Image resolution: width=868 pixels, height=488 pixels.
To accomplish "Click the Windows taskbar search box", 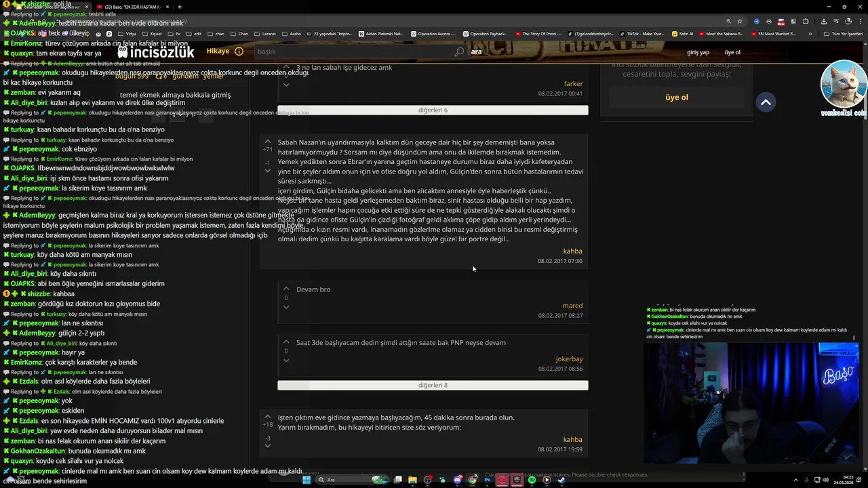I will [x=351, y=480].
